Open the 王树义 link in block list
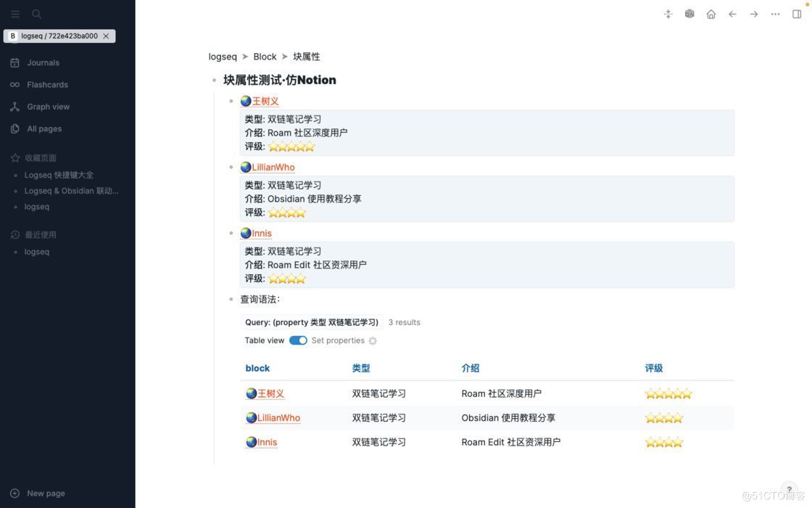 pos(265,101)
